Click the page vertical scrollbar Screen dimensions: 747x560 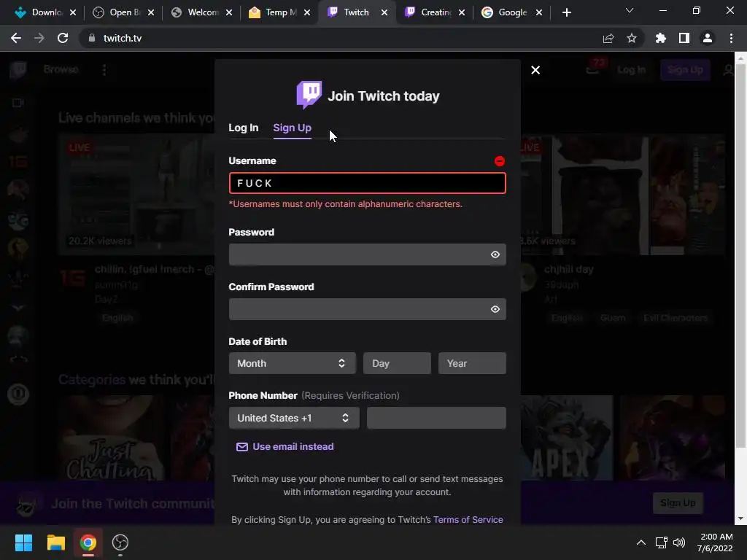pyautogui.click(x=740, y=257)
